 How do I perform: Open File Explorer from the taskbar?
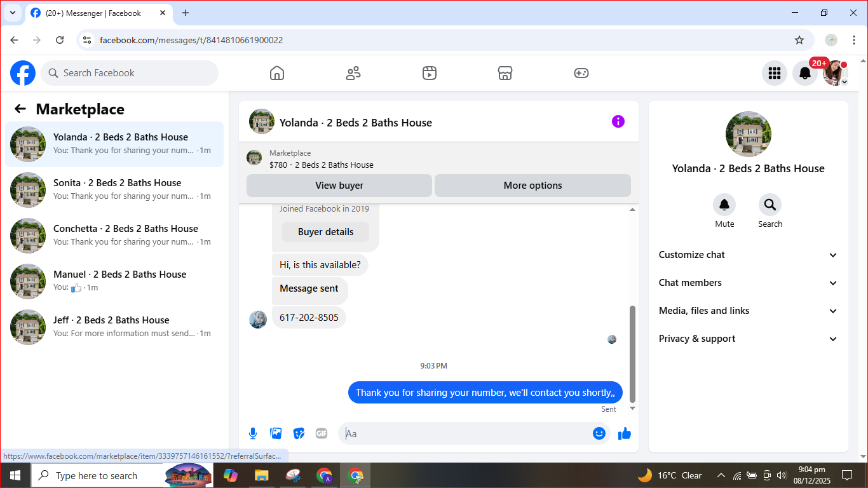[x=261, y=475]
